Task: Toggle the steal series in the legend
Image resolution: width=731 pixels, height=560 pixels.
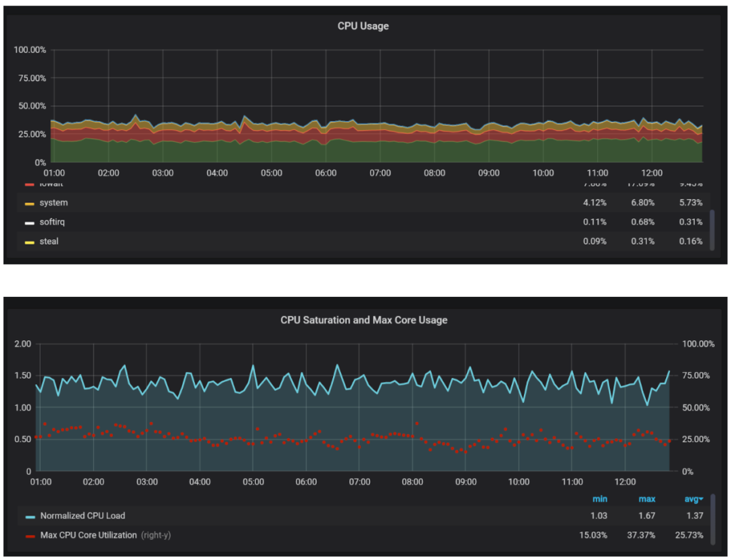Action: tap(49, 241)
